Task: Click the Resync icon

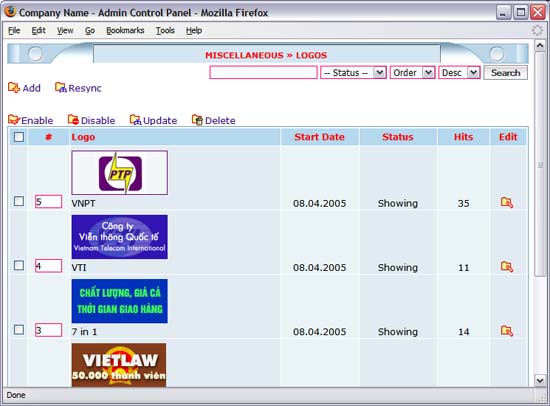Action: tap(60, 87)
